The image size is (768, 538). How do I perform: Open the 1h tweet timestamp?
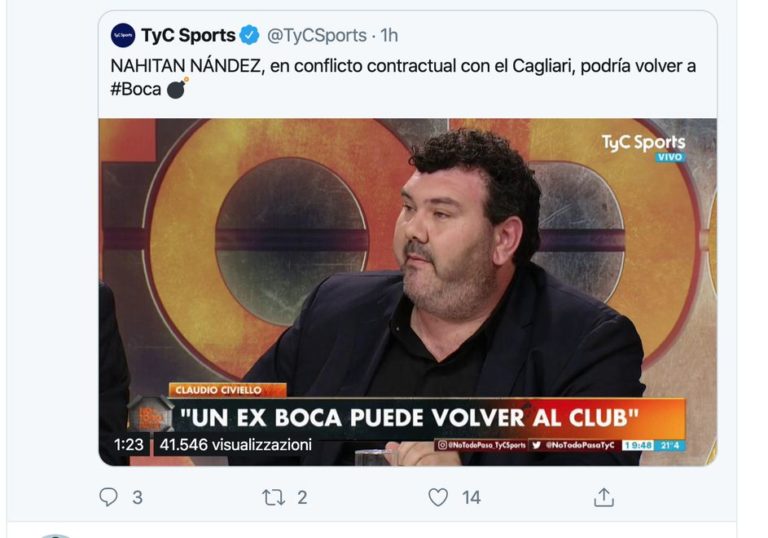coord(389,35)
